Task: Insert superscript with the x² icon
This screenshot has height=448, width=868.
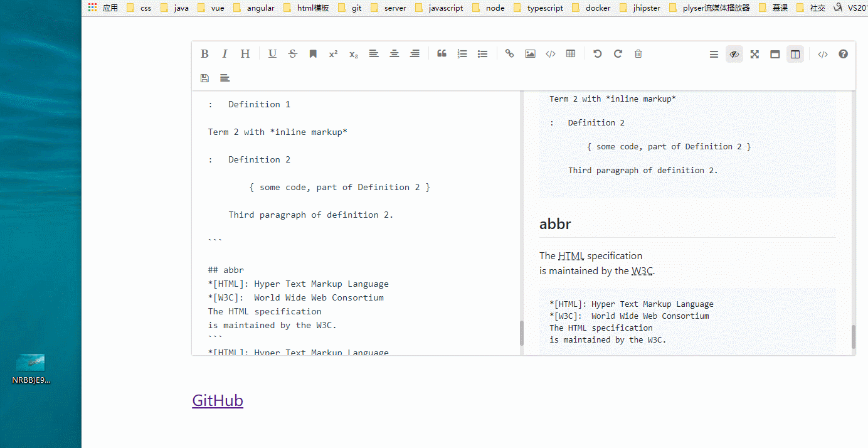Action: coord(333,54)
